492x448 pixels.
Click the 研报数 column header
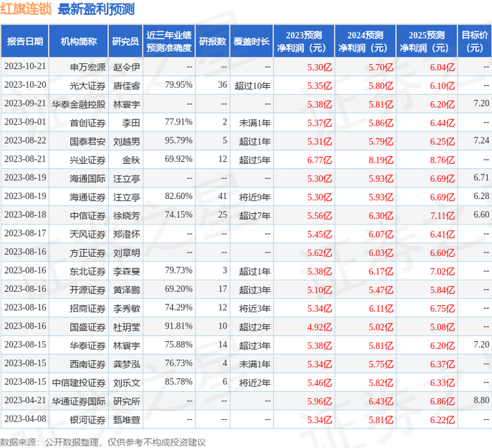click(x=213, y=41)
